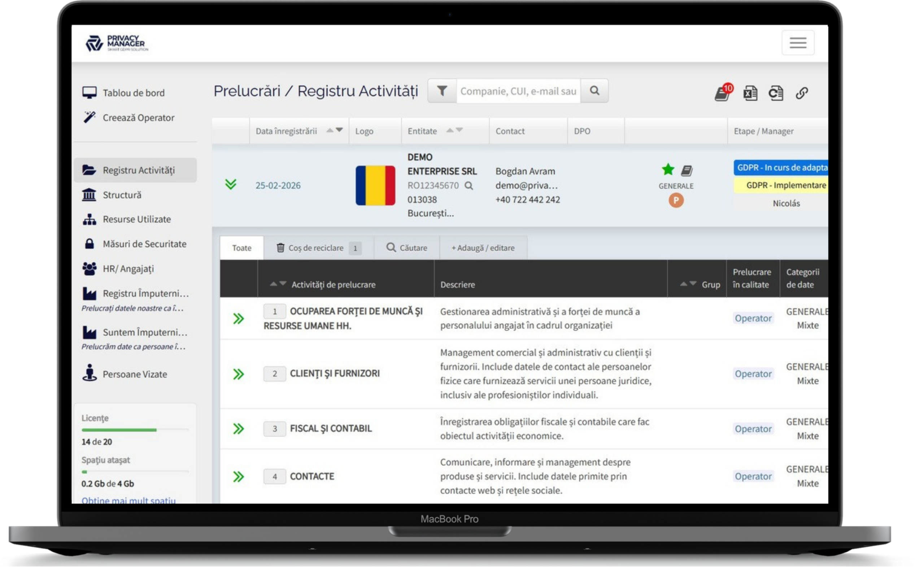Click the CSV export icon
This screenshot has width=924, height=567.
776,93
